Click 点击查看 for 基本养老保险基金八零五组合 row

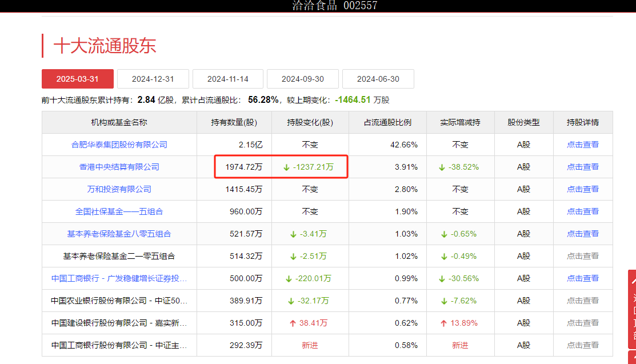(x=583, y=234)
